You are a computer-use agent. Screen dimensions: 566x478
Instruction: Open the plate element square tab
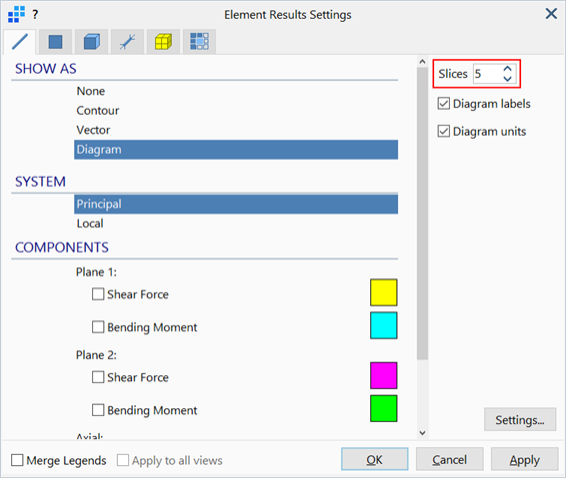55,42
